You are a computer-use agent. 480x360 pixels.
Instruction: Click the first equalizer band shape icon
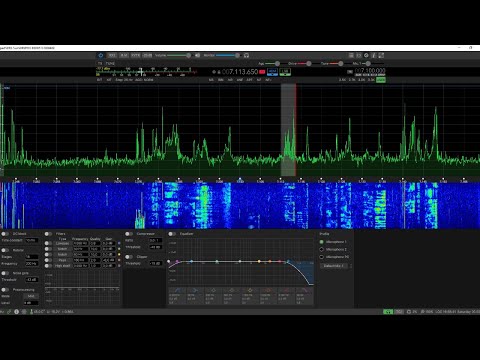click(177, 290)
